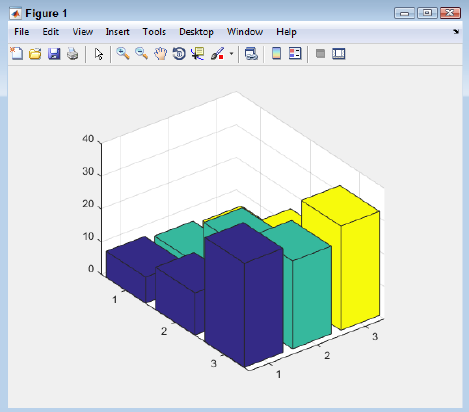The width and height of the screenshot is (469, 412).
Task: Click the z-axis label 10
Action: point(88,237)
